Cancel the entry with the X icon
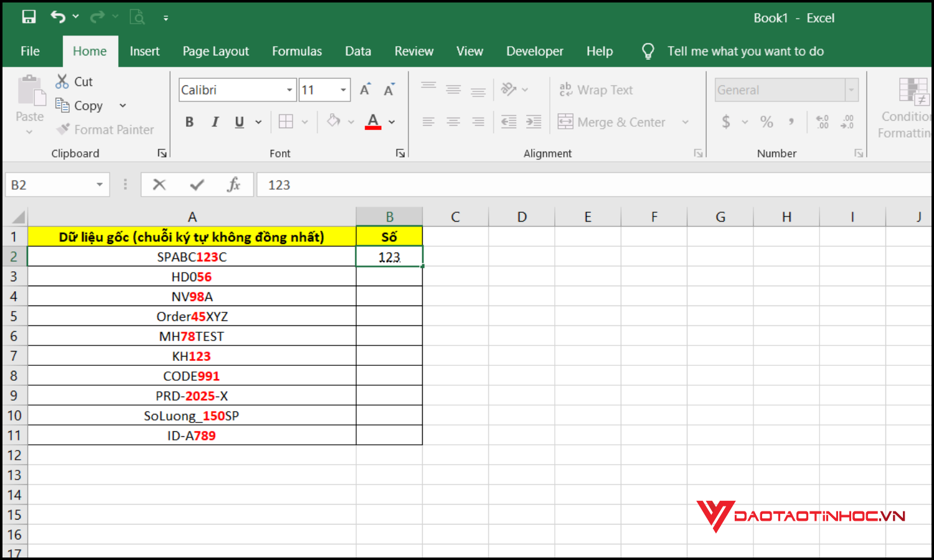 pos(159,185)
